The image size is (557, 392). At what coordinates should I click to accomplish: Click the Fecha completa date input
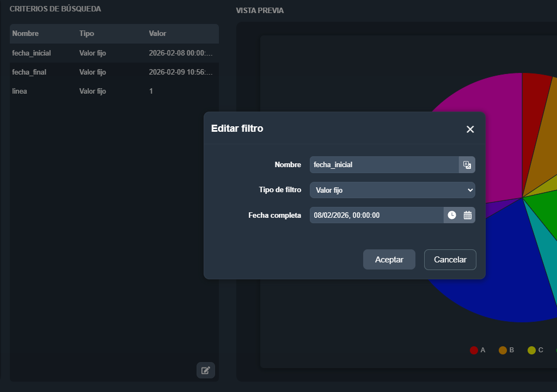[x=376, y=215]
